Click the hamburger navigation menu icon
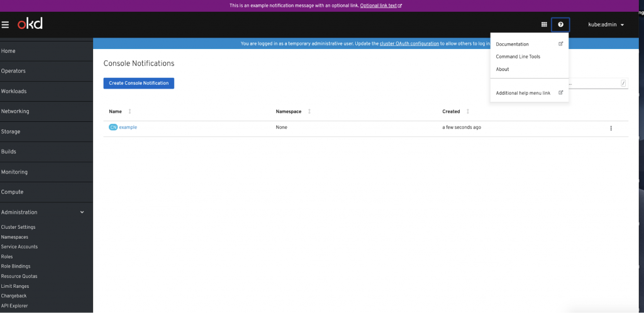The height and width of the screenshot is (313, 644). 5,25
